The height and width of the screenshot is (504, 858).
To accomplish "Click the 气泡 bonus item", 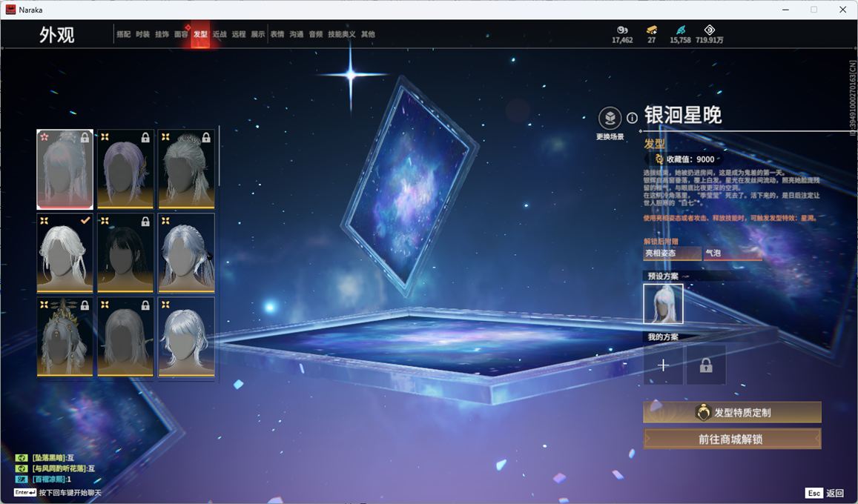I will coord(733,253).
